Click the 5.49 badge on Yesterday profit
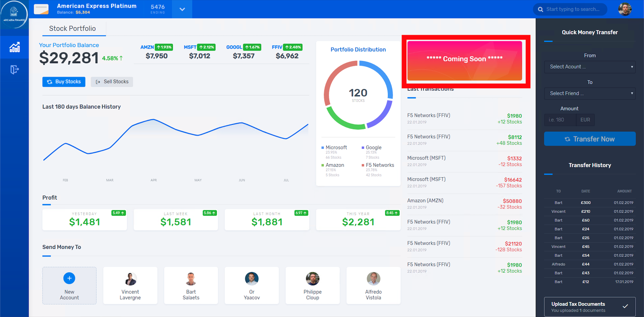This screenshot has width=644, height=317. tap(118, 213)
